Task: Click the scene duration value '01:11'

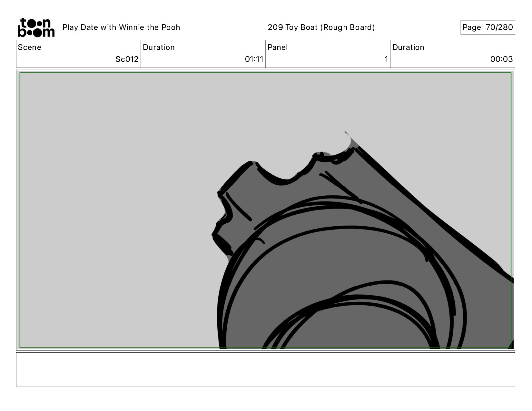Action: pyautogui.click(x=254, y=59)
